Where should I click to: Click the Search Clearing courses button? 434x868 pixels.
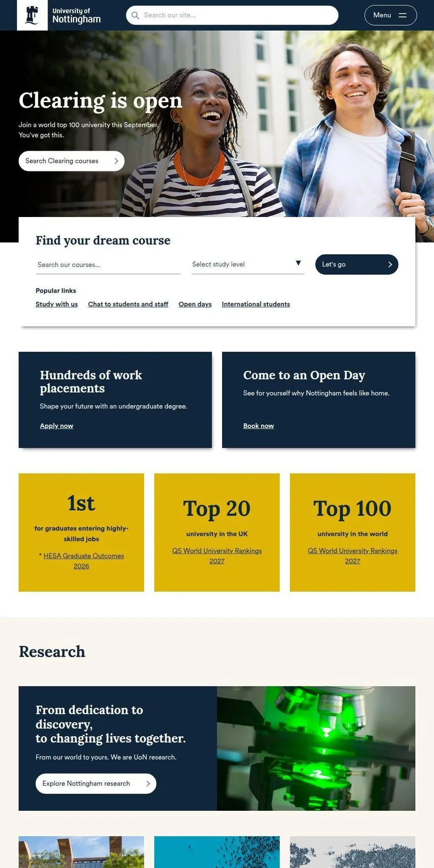click(x=71, y=161)
